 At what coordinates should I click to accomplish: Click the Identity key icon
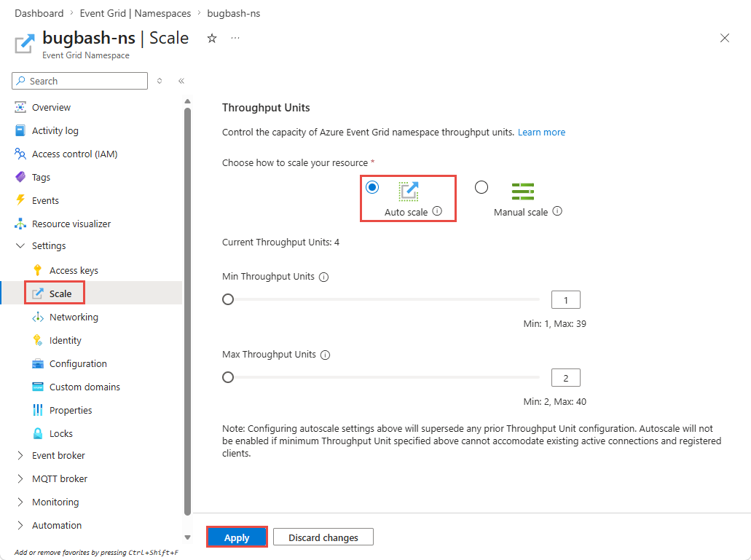point(38,340)
